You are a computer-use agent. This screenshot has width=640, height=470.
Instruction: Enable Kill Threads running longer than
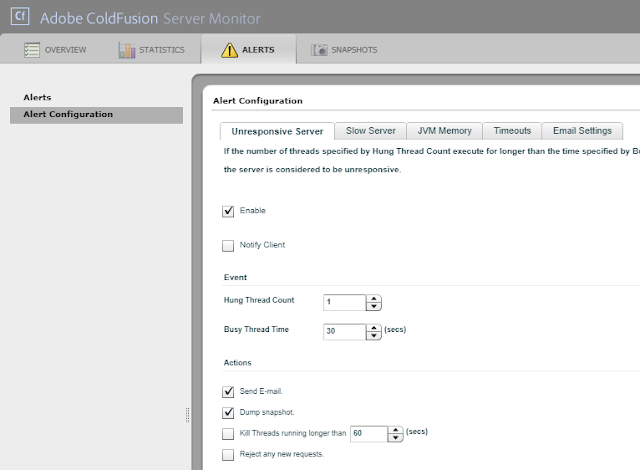click(x=228, y=434)
